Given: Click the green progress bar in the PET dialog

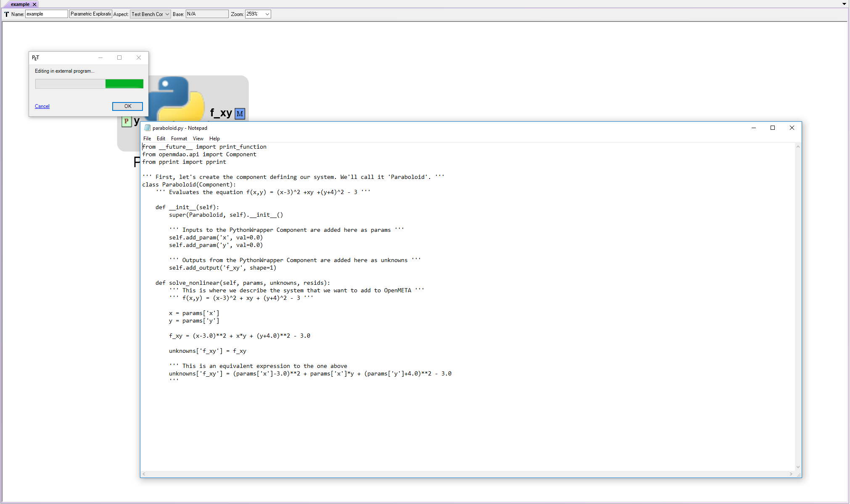Looking at the screenshot, I should pyautogui.click(x=124, y=84).
